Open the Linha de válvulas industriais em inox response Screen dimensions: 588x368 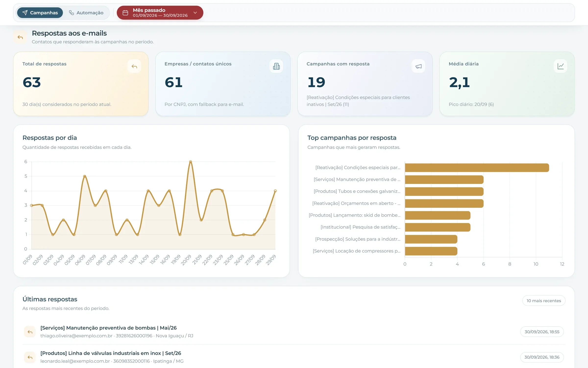pos(294,357)
